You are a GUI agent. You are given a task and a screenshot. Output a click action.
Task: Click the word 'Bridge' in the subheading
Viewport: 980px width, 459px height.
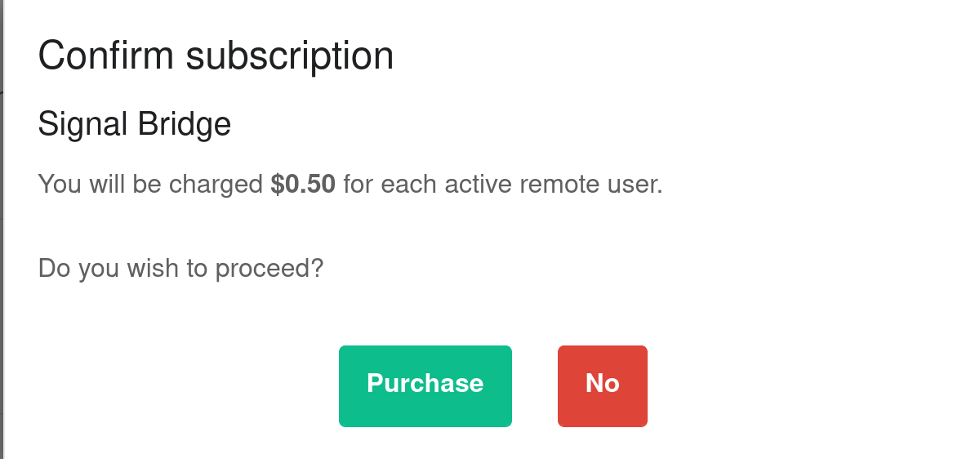coord(185,125)
